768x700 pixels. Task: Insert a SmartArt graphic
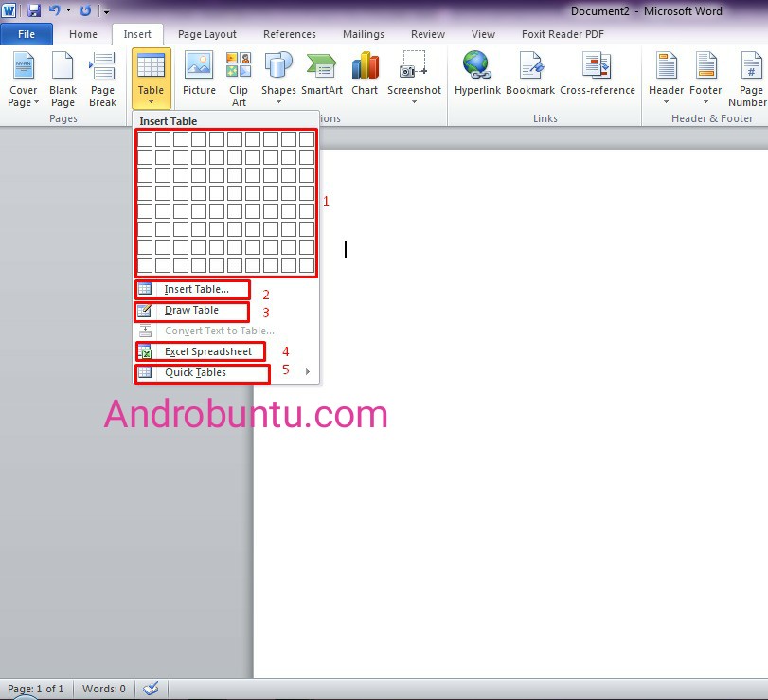click(x=322, y=76)
